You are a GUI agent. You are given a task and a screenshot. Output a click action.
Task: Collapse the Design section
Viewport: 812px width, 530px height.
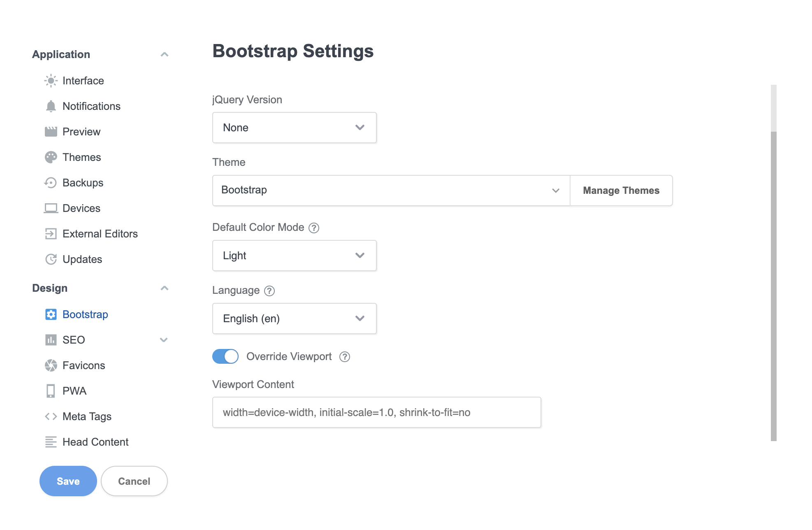(165, 288)
